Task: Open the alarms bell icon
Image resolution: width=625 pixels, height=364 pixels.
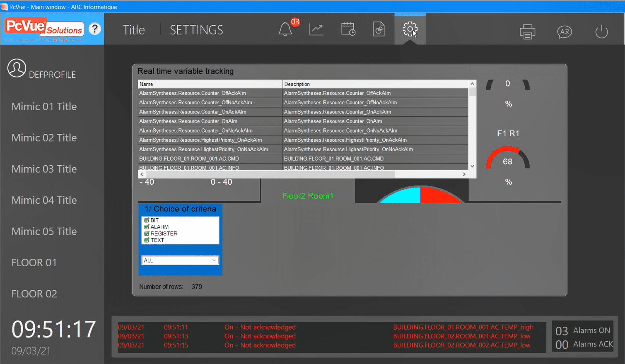Action: coord(285,29)
